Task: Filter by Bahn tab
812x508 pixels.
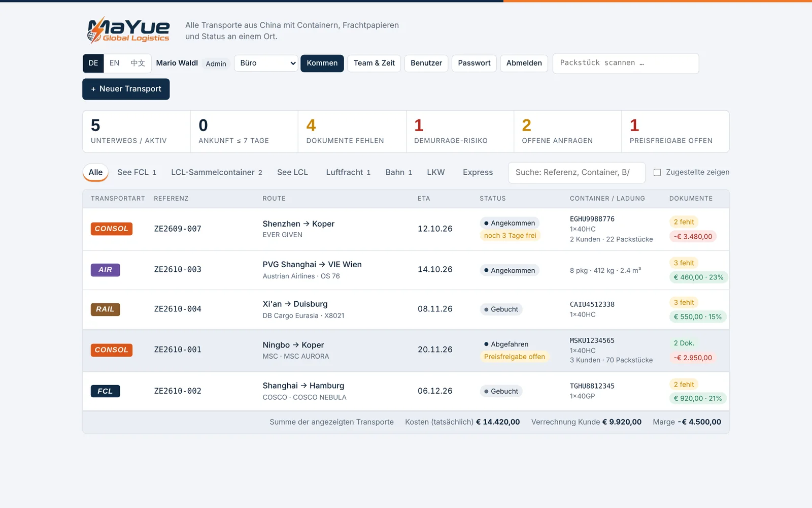Action: coord(398,172)
